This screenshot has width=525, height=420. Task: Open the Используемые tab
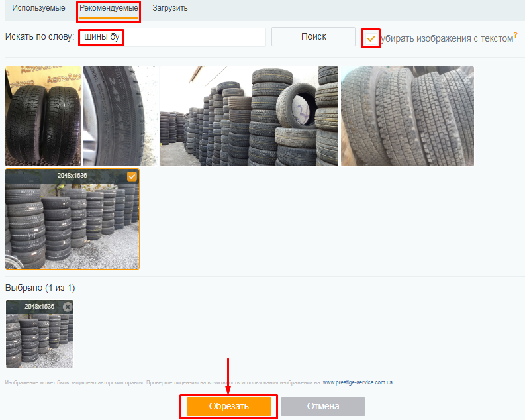pos(38,8)
